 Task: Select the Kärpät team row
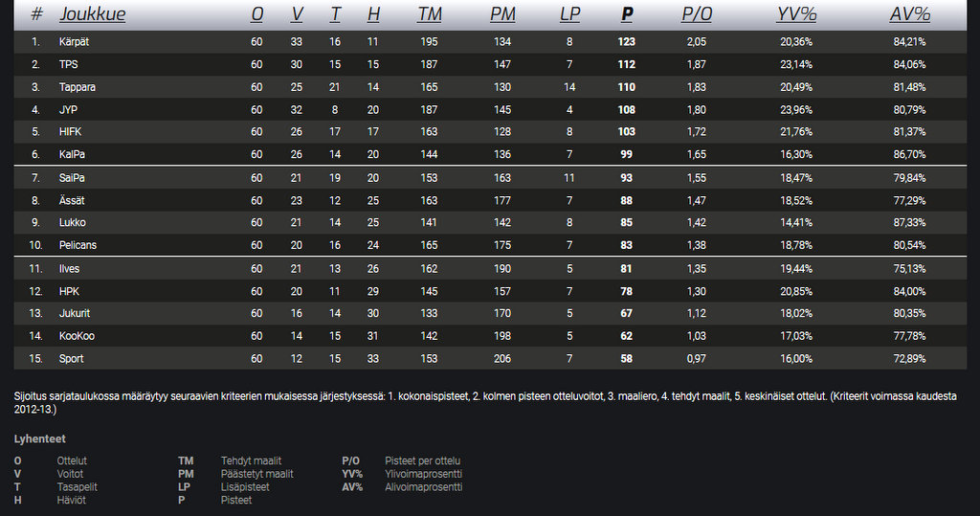(75, 42)
